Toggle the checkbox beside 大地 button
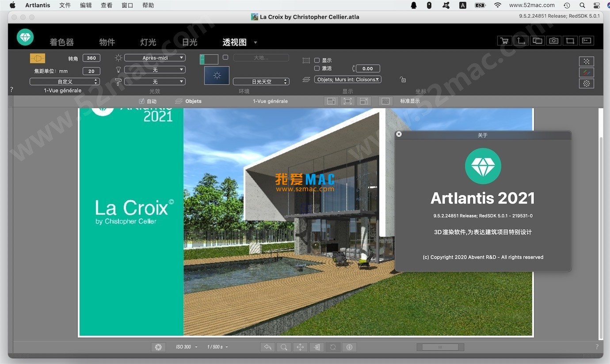The height and width of the screenshot is (364, 610). [x=225, y=57]
